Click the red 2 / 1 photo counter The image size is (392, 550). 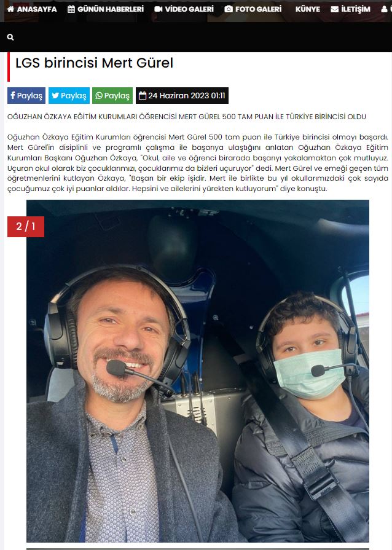click(26, 227)
